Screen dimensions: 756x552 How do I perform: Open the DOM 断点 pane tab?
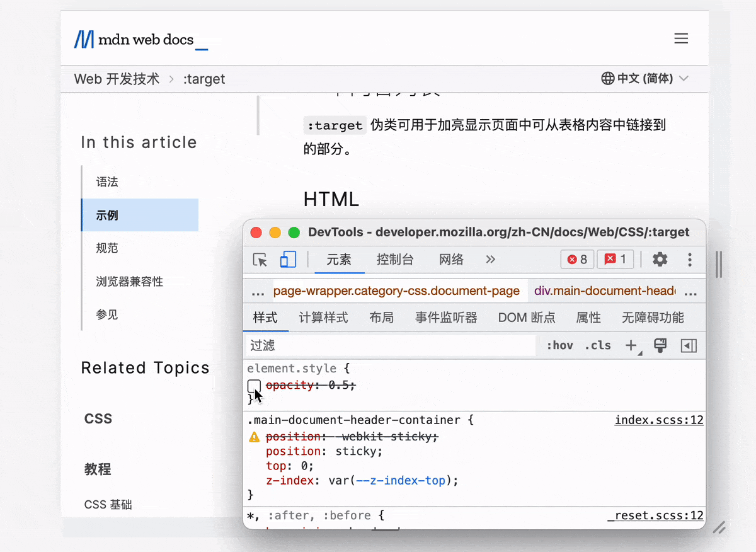coord(527,318)
